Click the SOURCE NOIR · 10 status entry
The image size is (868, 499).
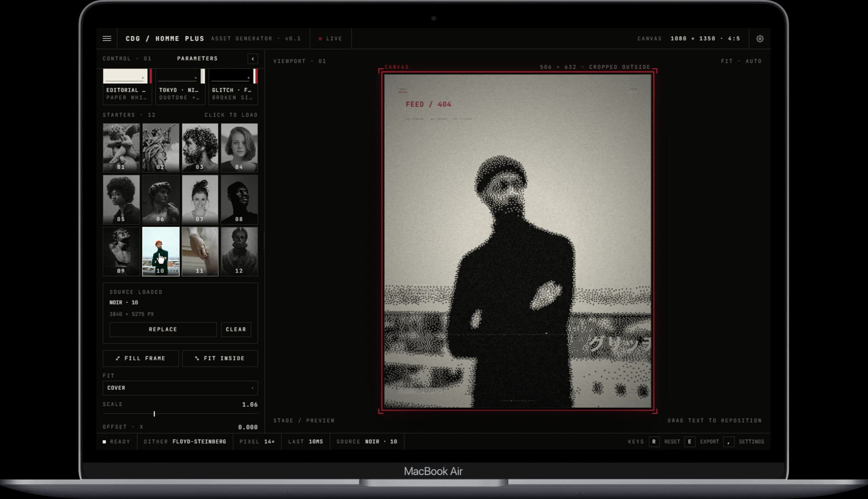pyautogui.click(x=367, y=442)
